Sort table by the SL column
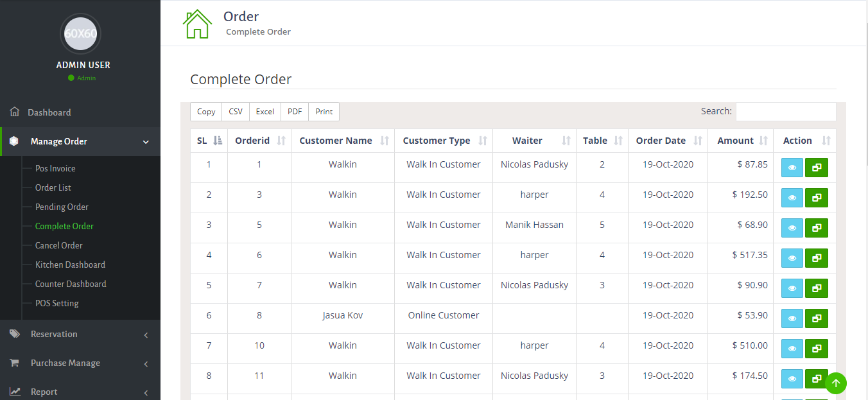 (209, 141)
